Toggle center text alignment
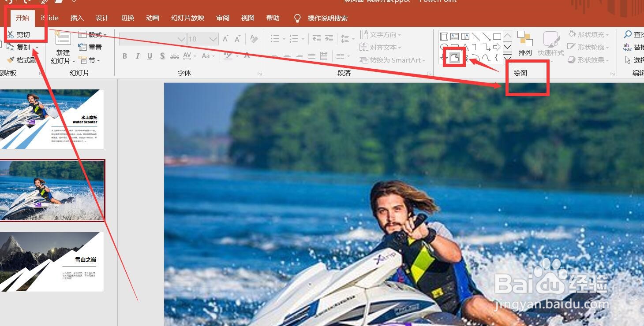 coord(287,56)
